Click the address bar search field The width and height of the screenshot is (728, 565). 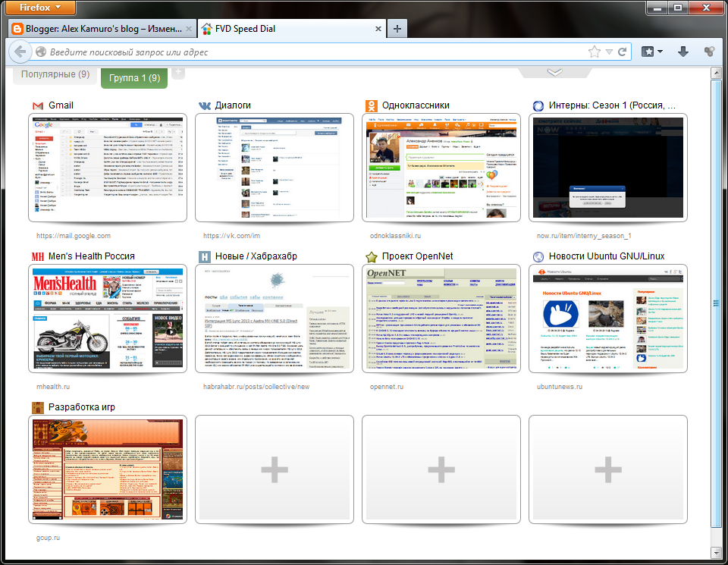(x=315, y=52)
